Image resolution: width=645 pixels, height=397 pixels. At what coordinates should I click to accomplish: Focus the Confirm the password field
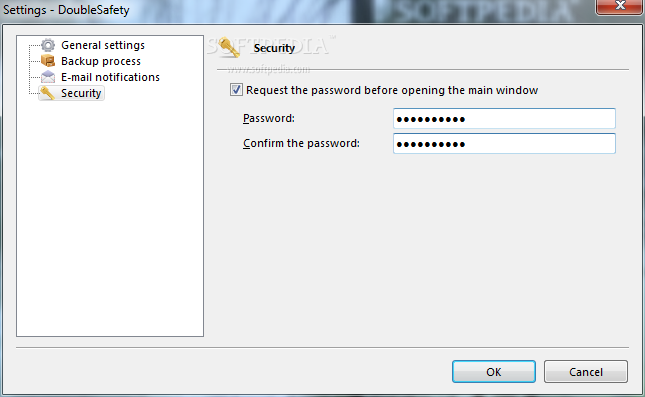coord(504,144)
